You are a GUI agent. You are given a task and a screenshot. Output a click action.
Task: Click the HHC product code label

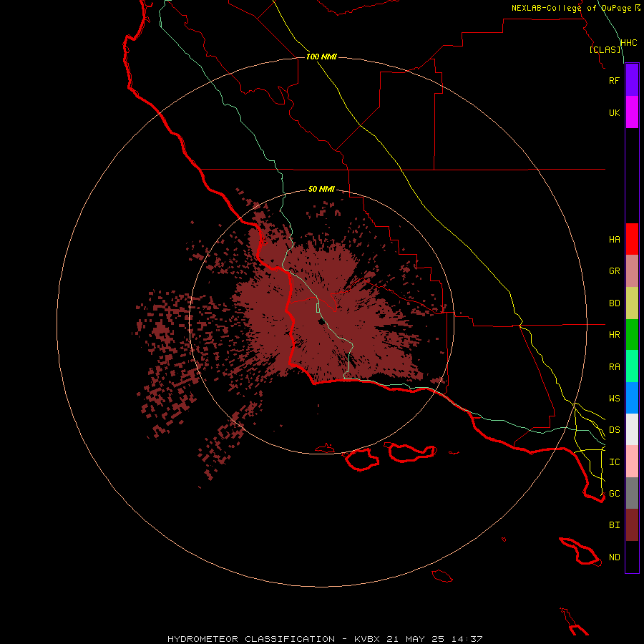(x=628, y=43)
